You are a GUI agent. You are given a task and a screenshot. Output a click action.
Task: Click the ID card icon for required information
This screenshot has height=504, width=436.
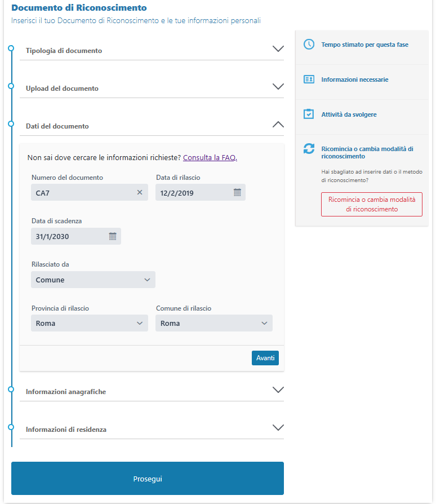click(309, 79)
